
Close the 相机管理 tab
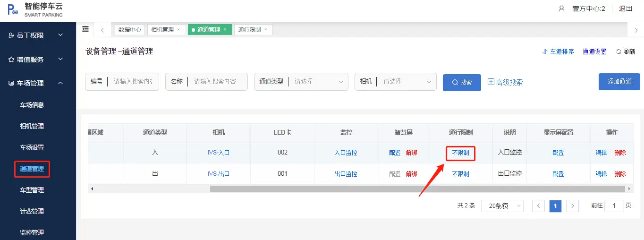coord(178,29)
